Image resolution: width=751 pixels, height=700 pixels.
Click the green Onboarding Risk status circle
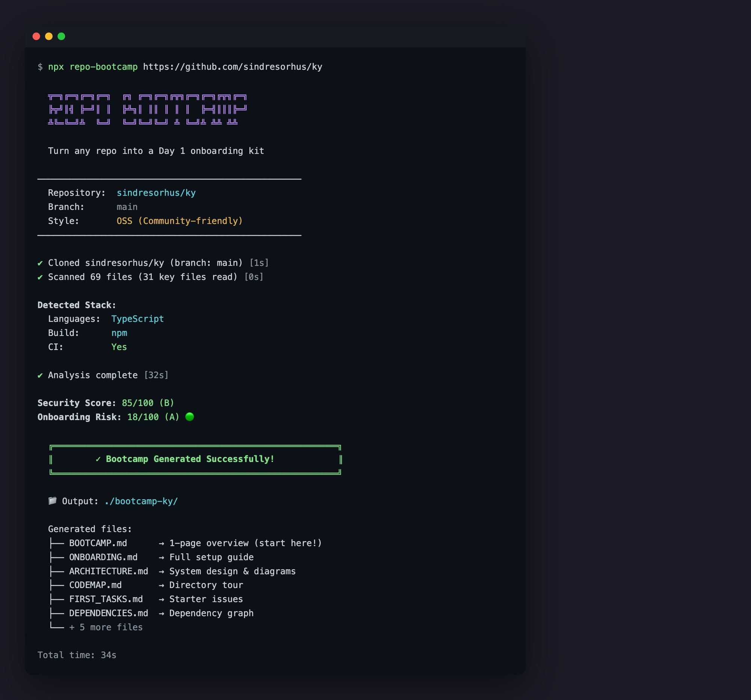click(x=190, y=417)
